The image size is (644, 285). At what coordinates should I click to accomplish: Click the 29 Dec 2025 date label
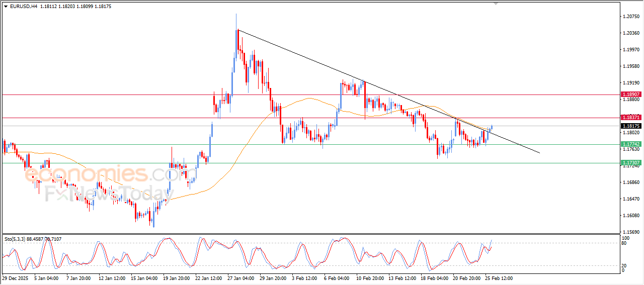pyautogui.click(x=15, y=278)
